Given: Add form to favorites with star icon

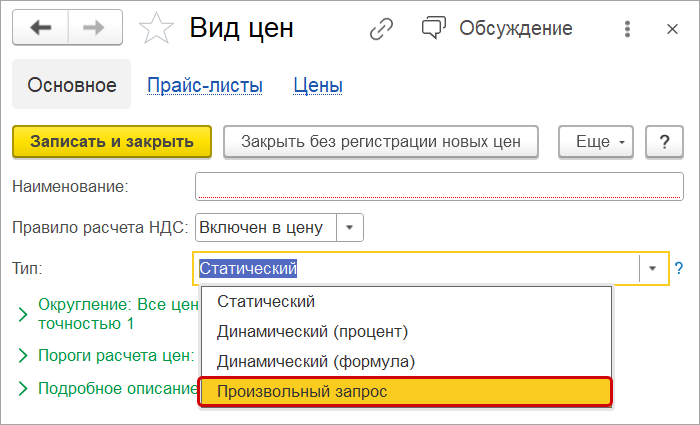Looking at the screenshot, I should (x=156, y=28).
